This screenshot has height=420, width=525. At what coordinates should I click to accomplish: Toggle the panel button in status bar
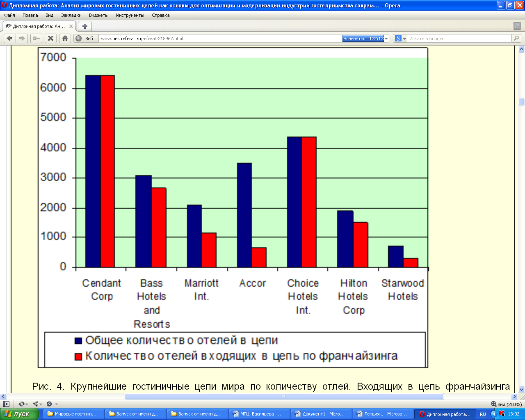pyautogui.click(x=6, y=404)
